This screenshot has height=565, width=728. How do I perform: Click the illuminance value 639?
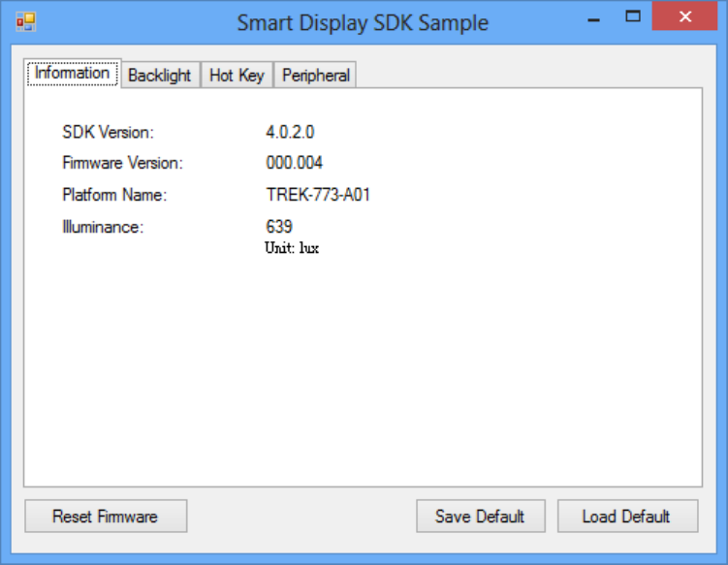pos(279,227)
